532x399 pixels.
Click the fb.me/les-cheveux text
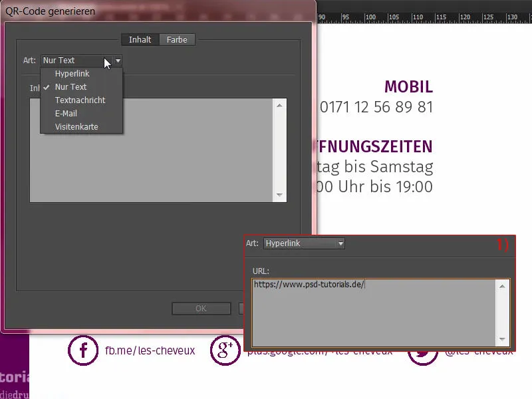tap(150, 350)
